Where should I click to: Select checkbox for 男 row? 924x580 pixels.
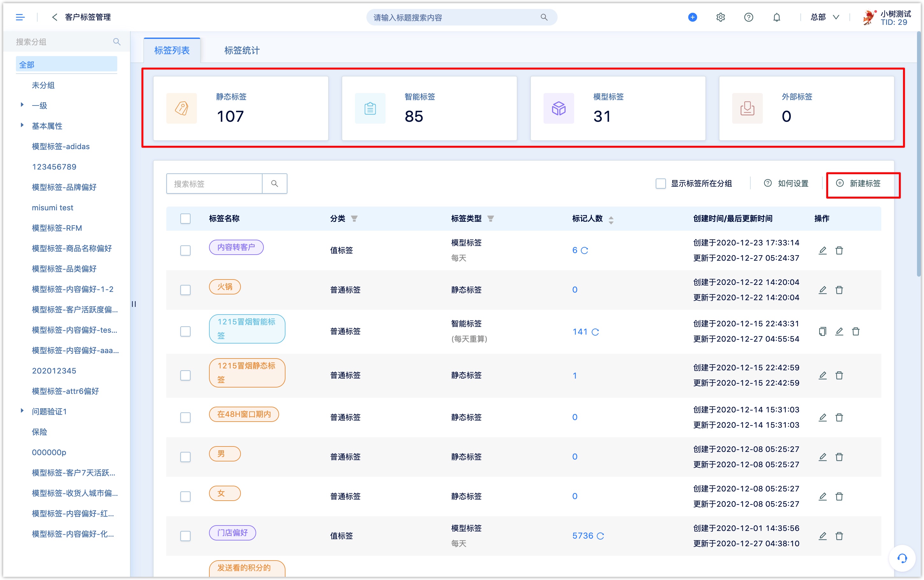(x=185, y=457)
